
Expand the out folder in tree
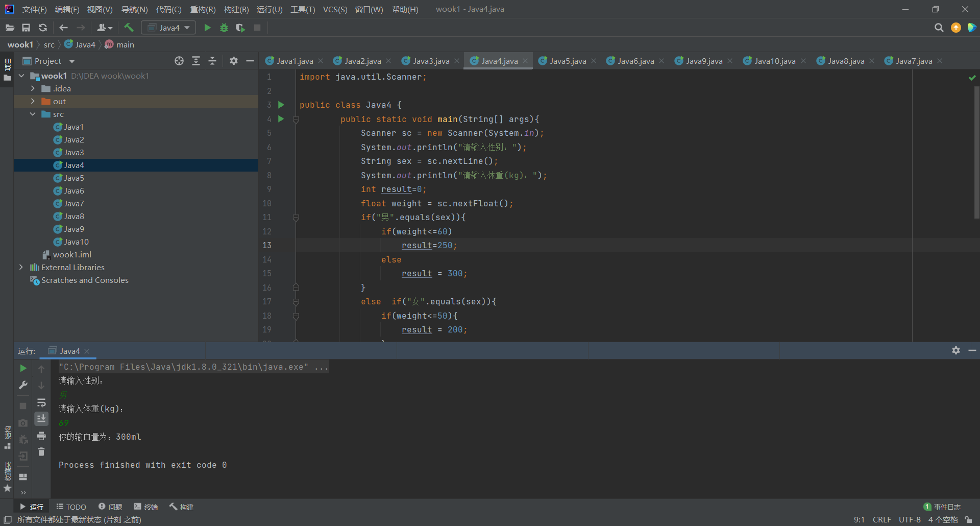(x=33, y=101)
